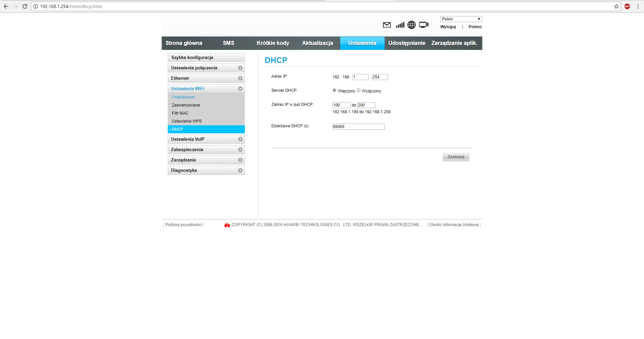Switch to the Aktualizacja tab

pyautogui.click(x=318, y=43)
